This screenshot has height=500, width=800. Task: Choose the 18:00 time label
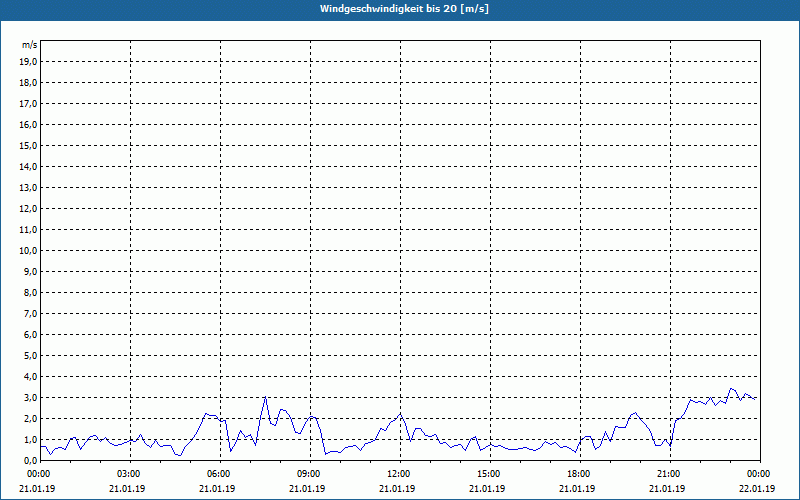tap(580, 474)
